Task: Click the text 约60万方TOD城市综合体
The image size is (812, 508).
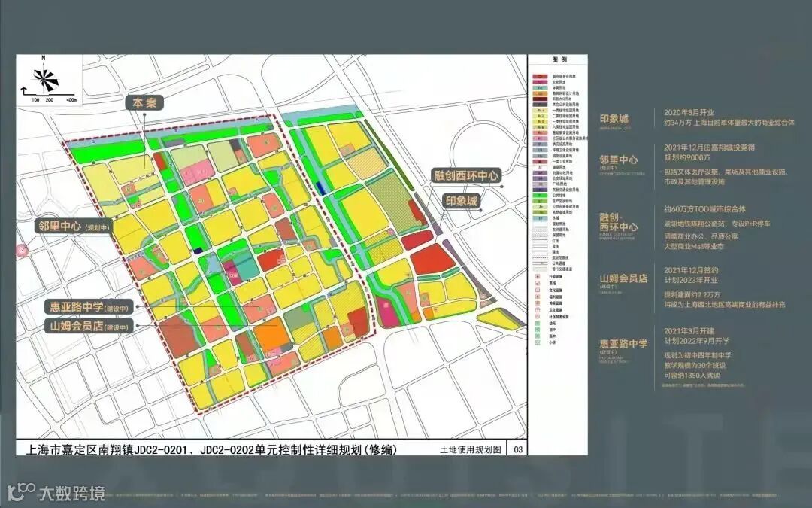Action: (704, 209)
